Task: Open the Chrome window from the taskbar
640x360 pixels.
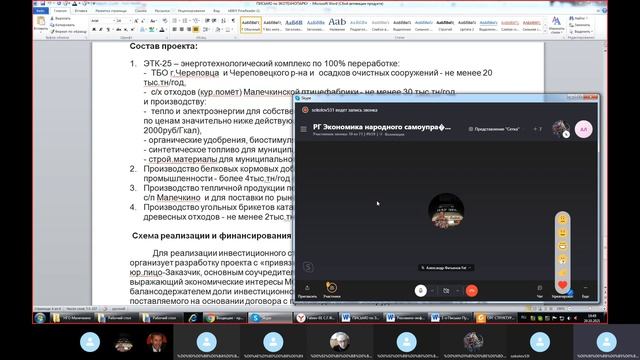Action: pyautogui.click(x=224, y=318)
